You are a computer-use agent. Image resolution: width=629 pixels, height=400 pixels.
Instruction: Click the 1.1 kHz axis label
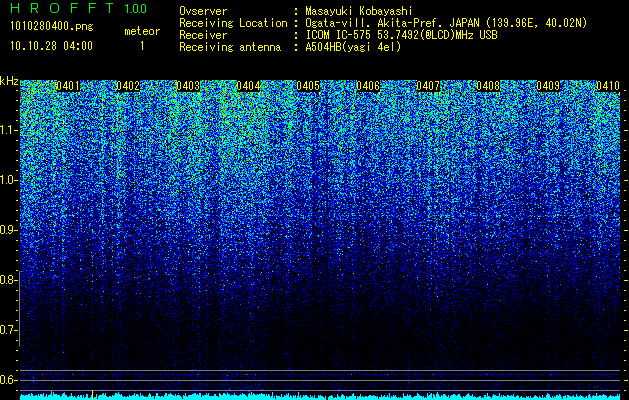click(8, 130)
